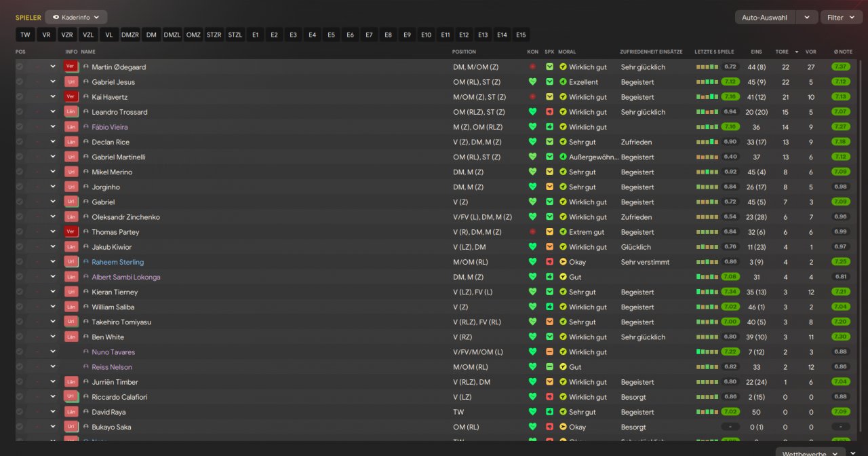Open Albert Sambi Lokonga's player profile
The width and height of the screenshot is (868, 456).
pyautogui.click(x=126, y=277)
